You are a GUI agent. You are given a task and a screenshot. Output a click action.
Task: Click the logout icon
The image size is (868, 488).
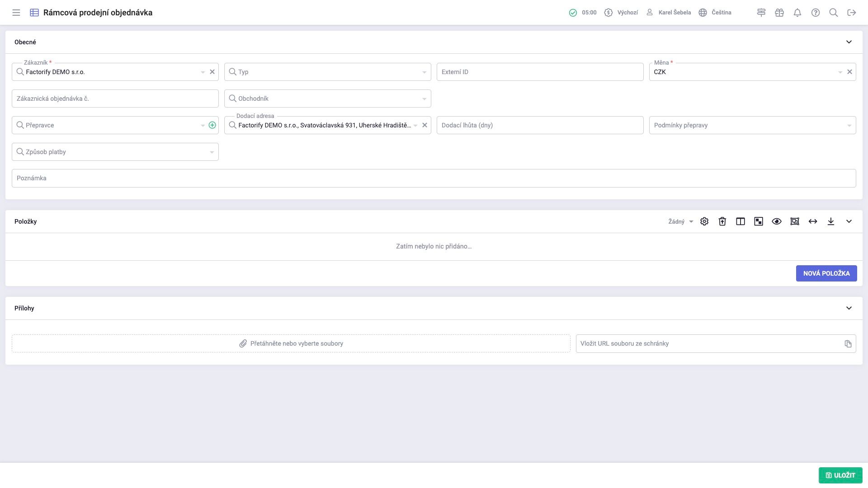[x=851, y=13]
